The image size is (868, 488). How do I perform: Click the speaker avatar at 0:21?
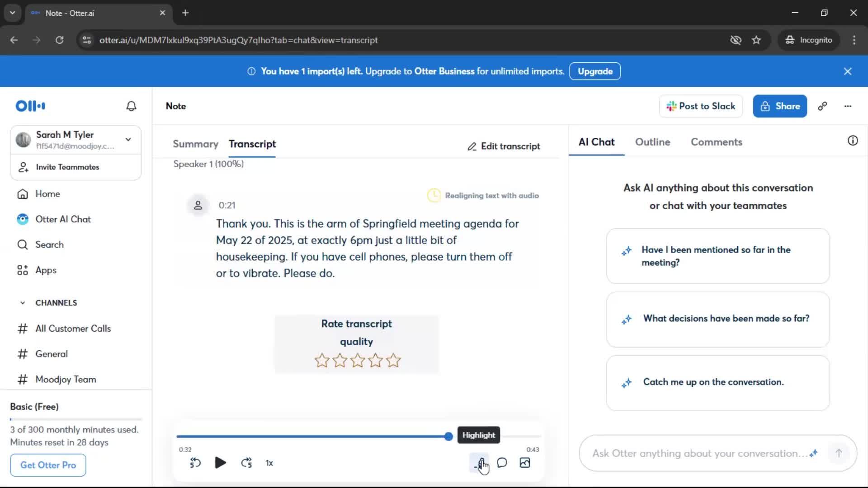pos(198,206)
